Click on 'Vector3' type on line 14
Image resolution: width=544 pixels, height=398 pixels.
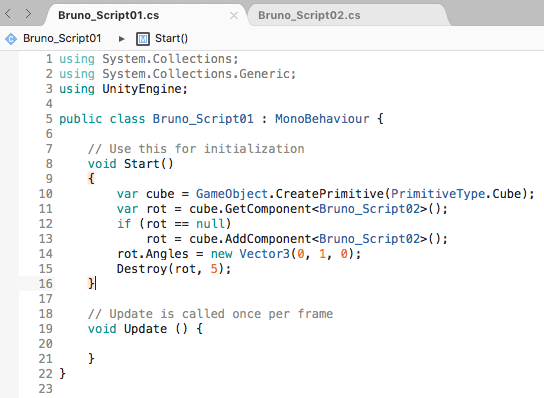[x=265, y=254]
